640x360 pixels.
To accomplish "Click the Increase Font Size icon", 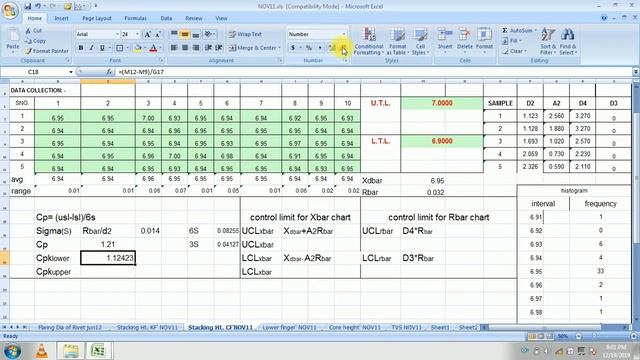I will pos(148,34).
